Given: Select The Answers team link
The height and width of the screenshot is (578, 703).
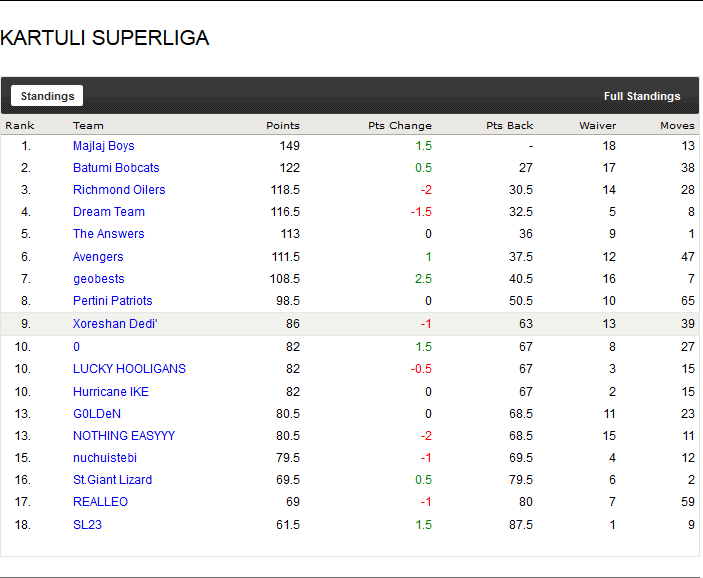Looking at the screenshot, I should (109, 234).
